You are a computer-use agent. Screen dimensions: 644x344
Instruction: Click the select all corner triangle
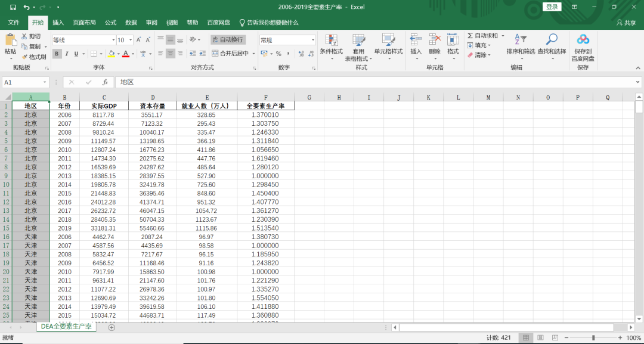(x=8, y=97)
